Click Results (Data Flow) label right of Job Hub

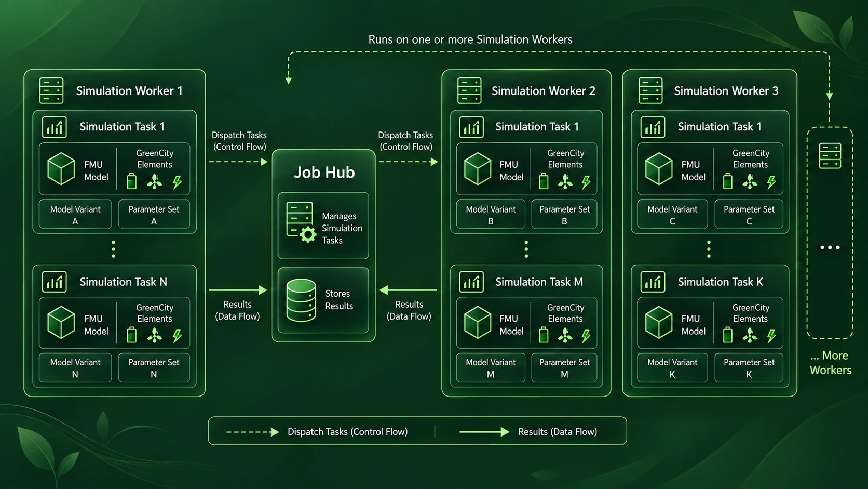point(409,310)
